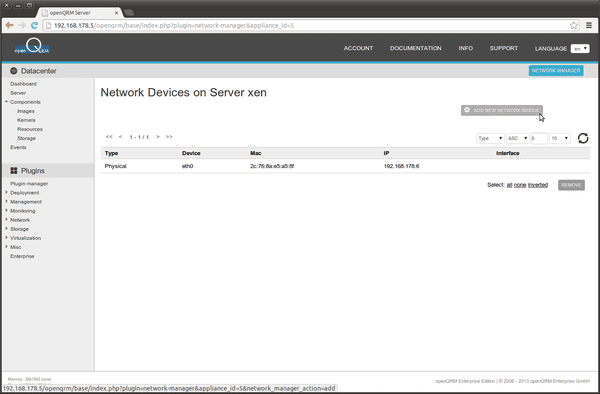Go to previous page with <

(121, 137)
